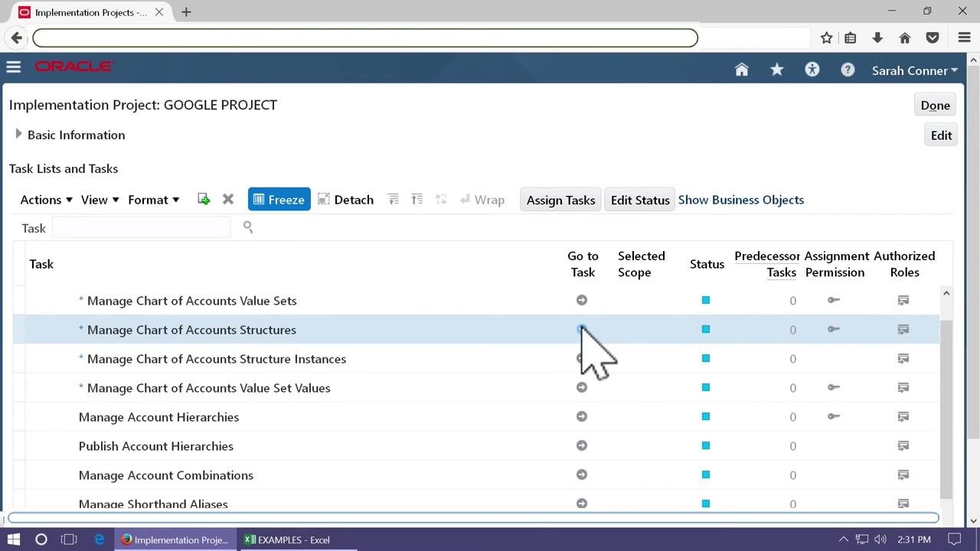The height and width of the screenshot is (551, 980).
Task: Open Accessibility settings icon
Action: pyautogui.click(x=812, y=70)
